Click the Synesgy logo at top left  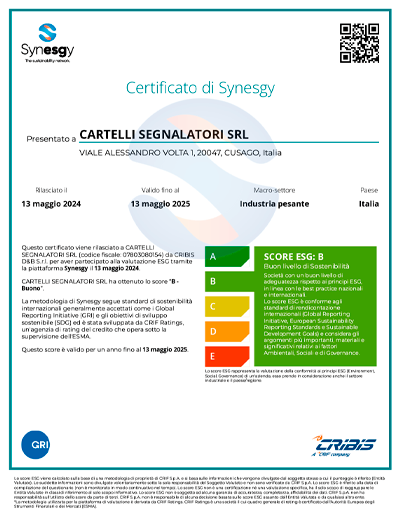click(47, 43)
